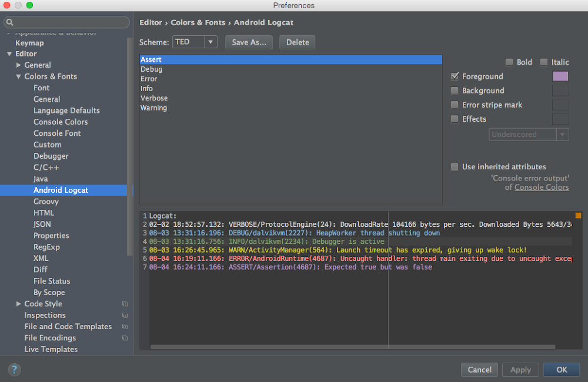Click the icon beside File Encodings
588x382 pixels.
point(125,338)
